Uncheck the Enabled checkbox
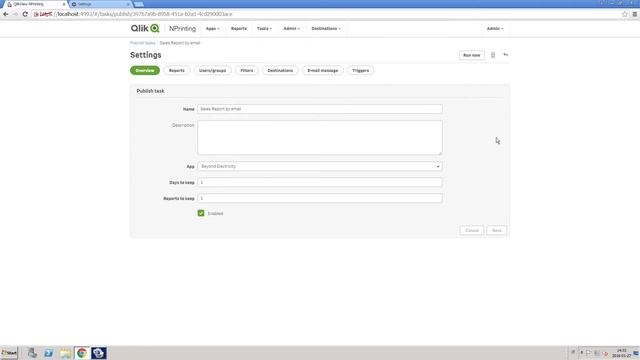The width and height of the screenshot is (640, 360). pyautogui.click(x=201, y=213)
